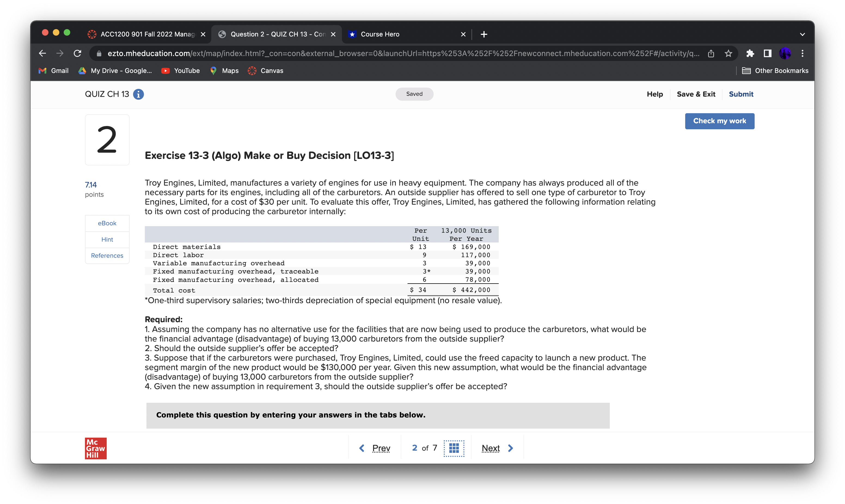Screen dimensions: 845x504
Task: Select the YouTube bookmark icon
Action: [166, 71]
